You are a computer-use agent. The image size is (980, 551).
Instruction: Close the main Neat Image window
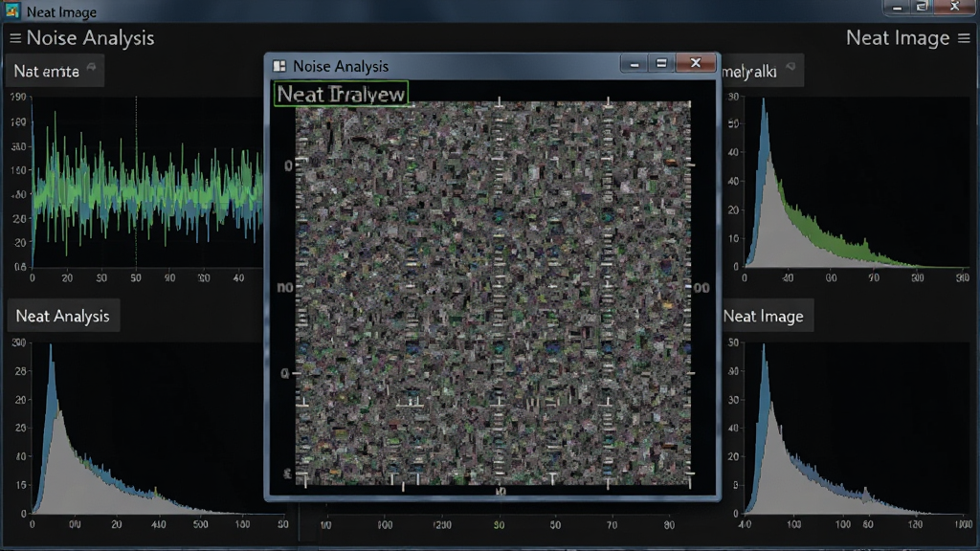[x=954, y=7]
